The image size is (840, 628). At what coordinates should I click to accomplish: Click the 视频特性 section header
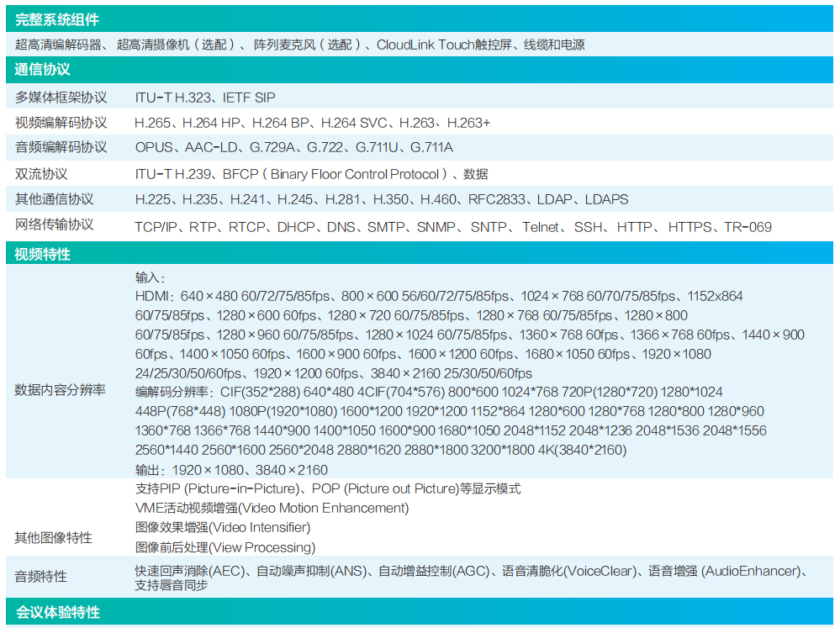pos(42,254)
